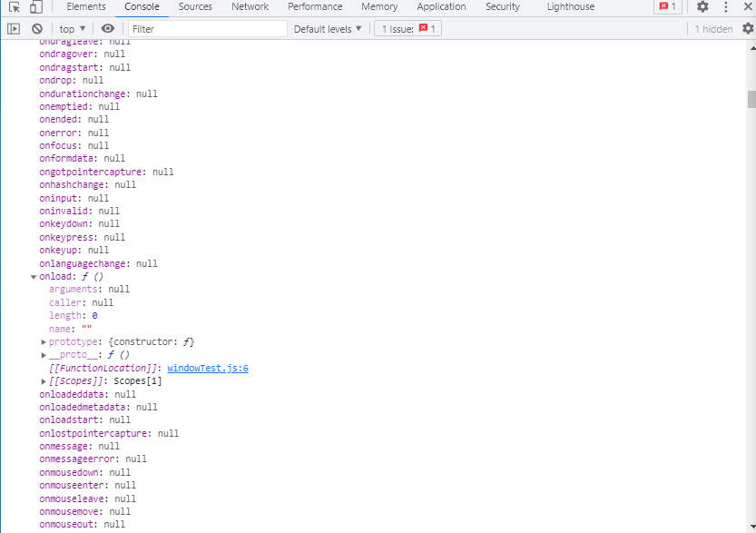Select the ondragstart property row

coord(85,67)
